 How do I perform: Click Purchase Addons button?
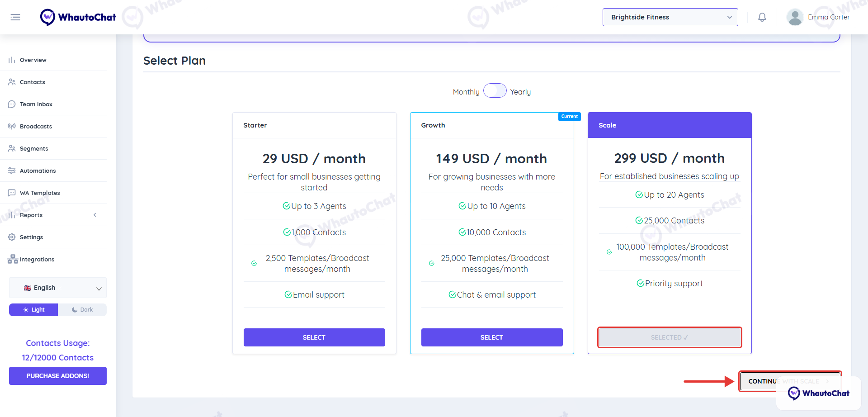pos(58,376)
